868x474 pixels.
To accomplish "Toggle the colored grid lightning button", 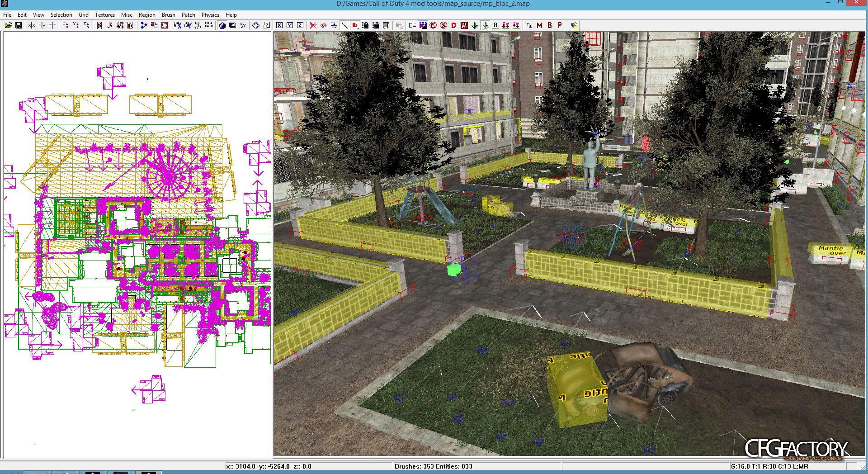I will coord(423,25).
